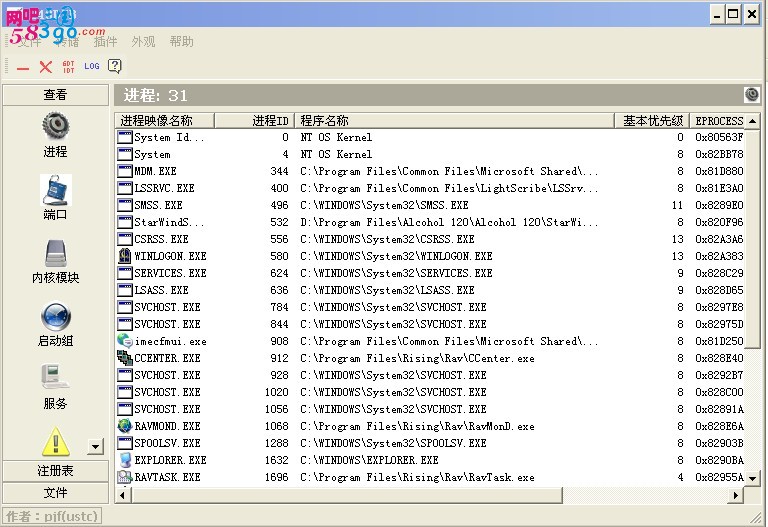Open the GDT IDT toolbar icon

tap(69, 67)
